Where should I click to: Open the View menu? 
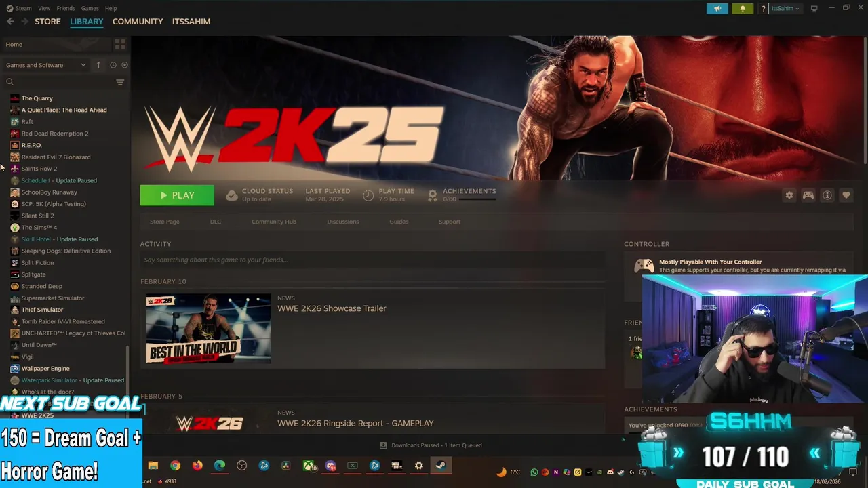point(44,8)
